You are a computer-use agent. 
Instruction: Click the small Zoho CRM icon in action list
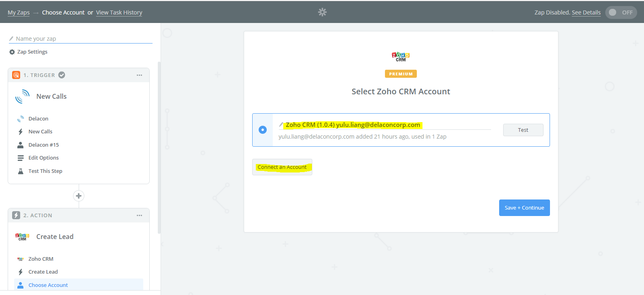pos(21,259)
